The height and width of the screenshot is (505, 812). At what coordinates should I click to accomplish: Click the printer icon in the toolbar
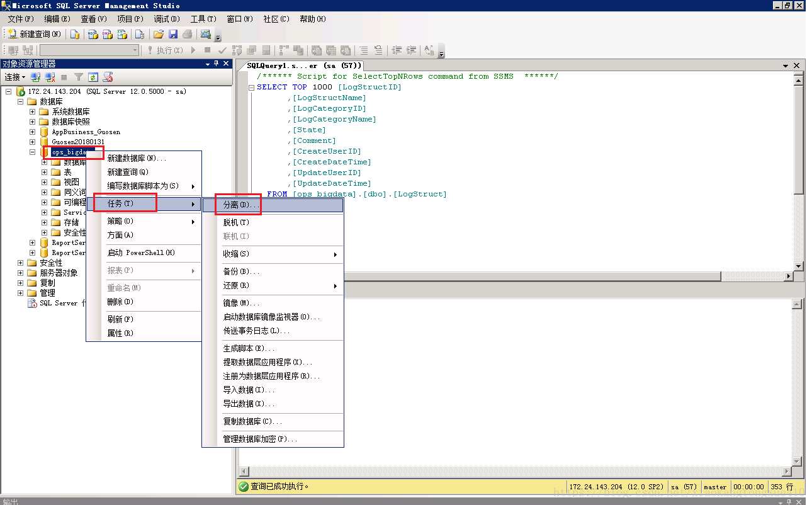tap(188, 34)
